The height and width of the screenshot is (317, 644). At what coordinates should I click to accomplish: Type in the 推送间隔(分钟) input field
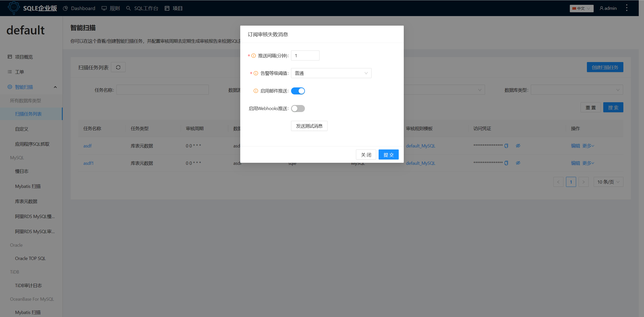(305, 56)
